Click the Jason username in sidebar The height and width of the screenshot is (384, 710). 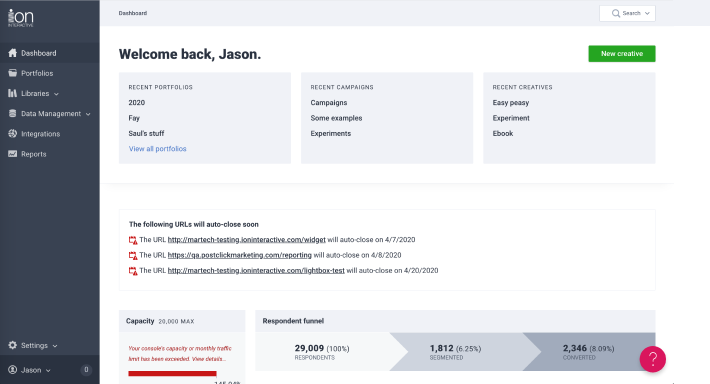tap(31, 370)
